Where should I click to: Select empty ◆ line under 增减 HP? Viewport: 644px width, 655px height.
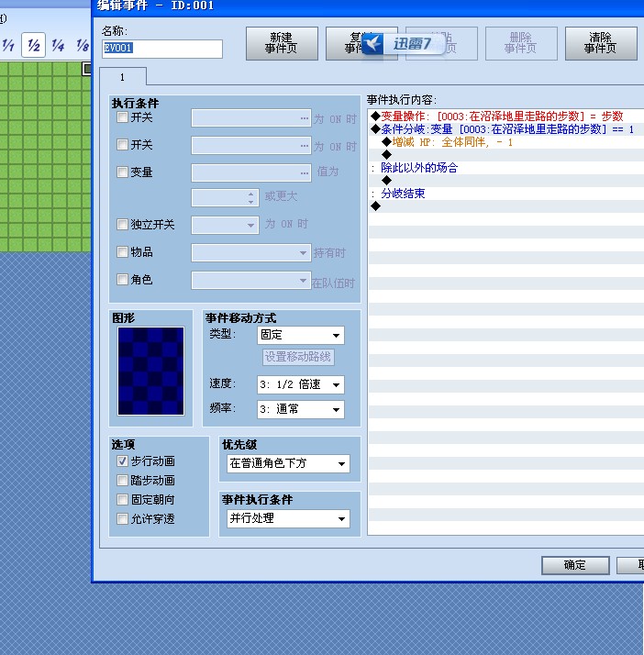pyautogui.click(x=506, y=154)
